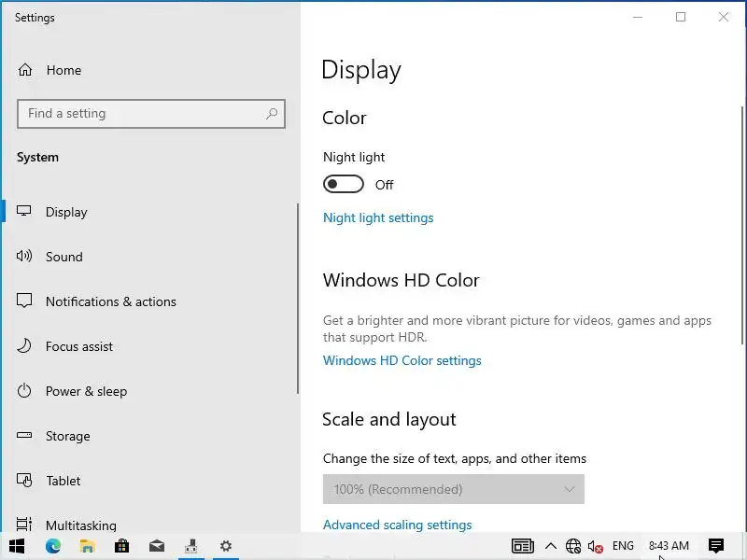The height and width of the screenshot is (560, 747).
Task: Click the network app icon on taskbar
Action: 191,546
